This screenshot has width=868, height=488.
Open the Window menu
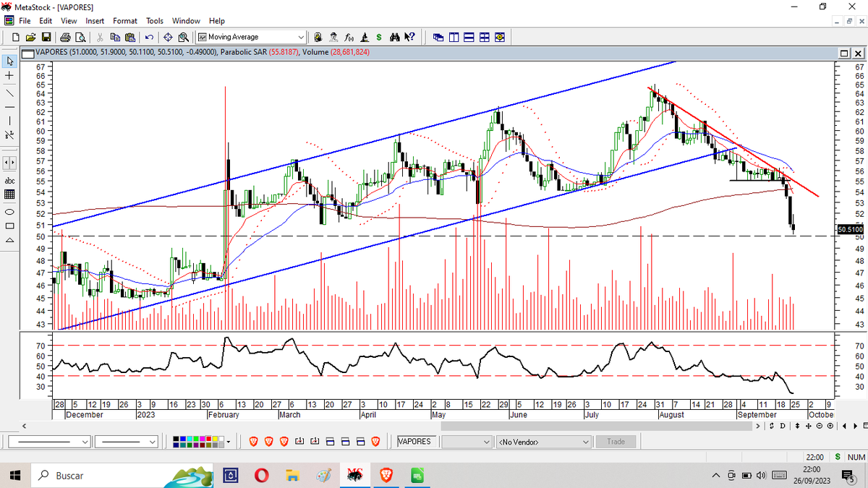pyautogui.click(x=187, y=21)
